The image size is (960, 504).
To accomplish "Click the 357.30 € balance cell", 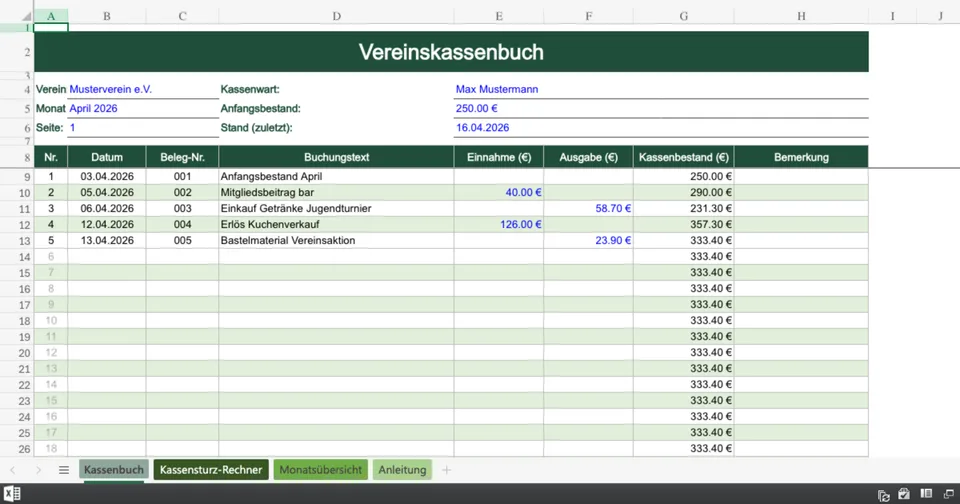I will 683,225.
